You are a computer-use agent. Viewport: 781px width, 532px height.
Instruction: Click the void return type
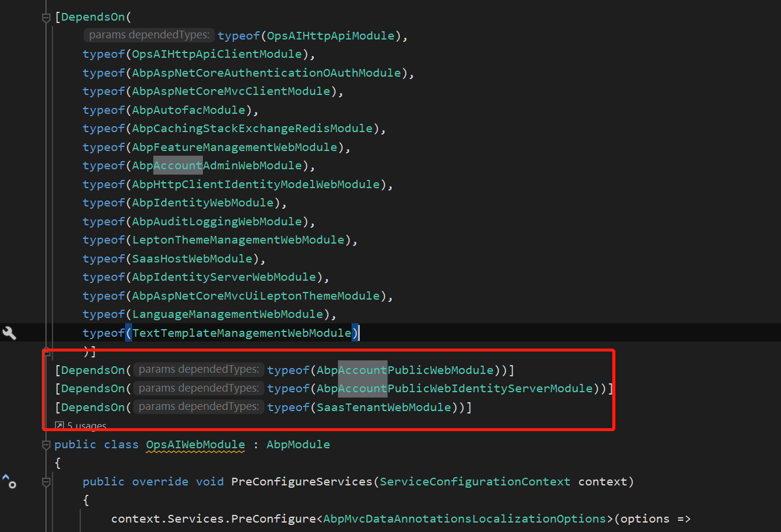[x=210, y=482]
